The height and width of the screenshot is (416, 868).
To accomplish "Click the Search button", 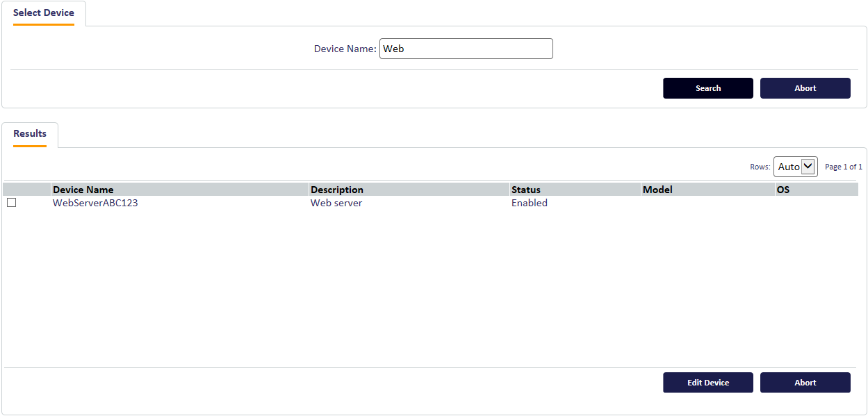I will (x=708, y=88).
